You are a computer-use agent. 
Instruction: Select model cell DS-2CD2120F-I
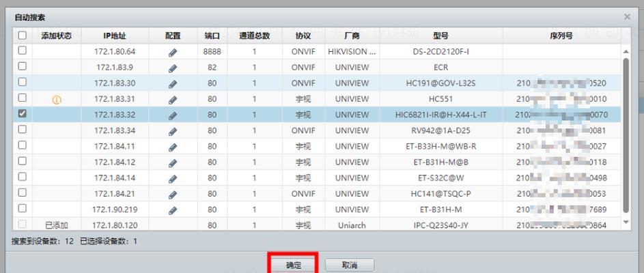[x=440, y=52]
